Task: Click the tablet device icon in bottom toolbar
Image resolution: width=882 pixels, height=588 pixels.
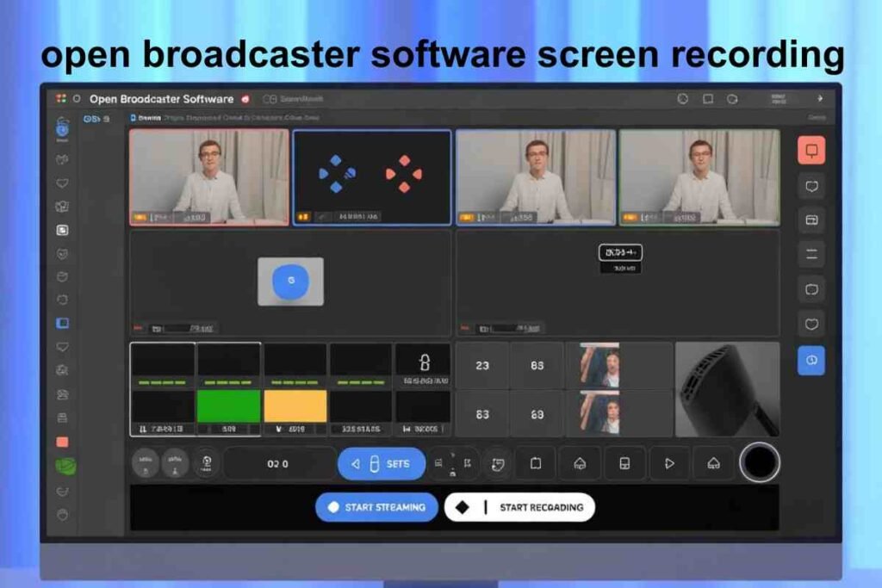Action: pyautogui.click(x=624, y=463)
